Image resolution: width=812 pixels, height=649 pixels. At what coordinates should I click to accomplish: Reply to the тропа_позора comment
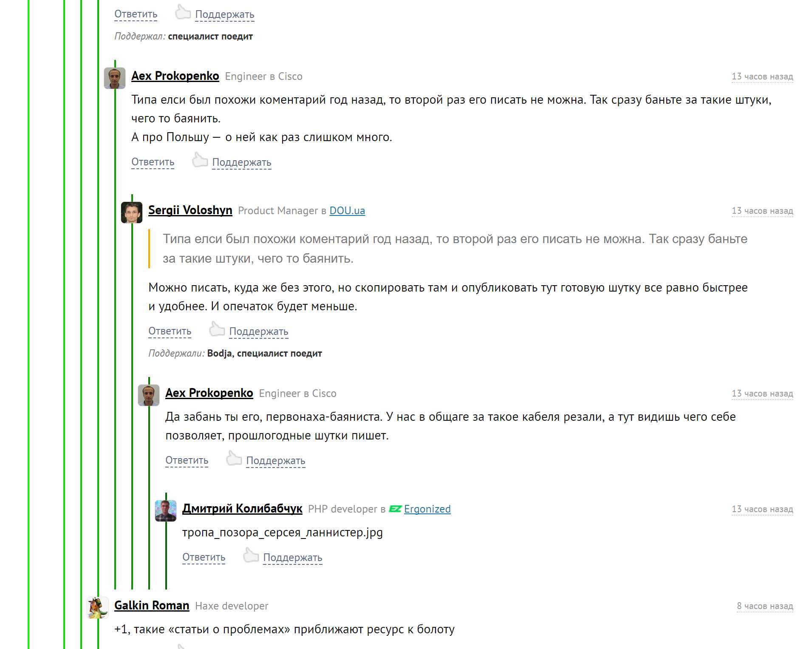coord(204,557)
